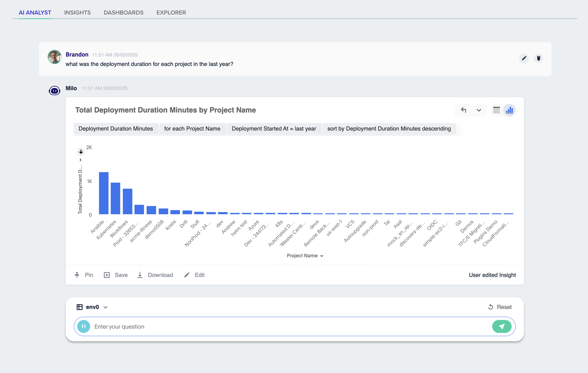The image size is (588, 373).
Task: Edit Brandon's question with pencil icon
Action: (524, 58)
